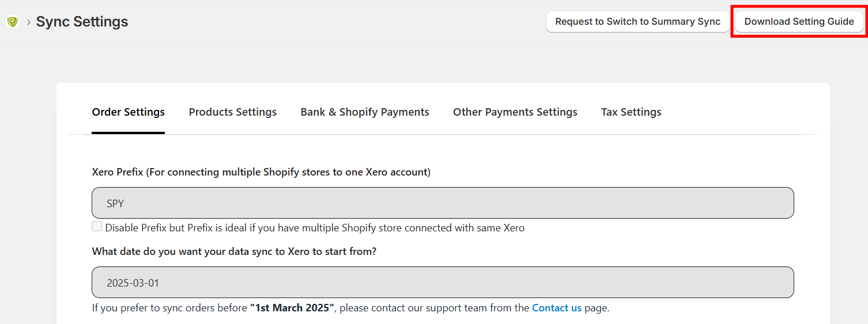Click the sync start date field
868x324 pixels.
[443, 283]
